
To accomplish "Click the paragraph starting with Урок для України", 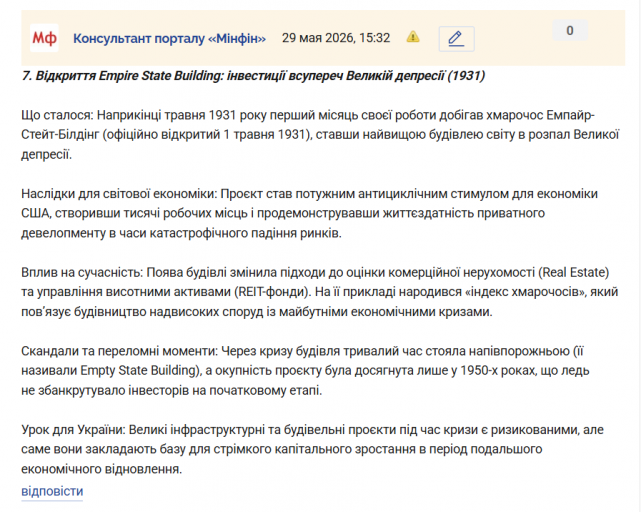I will (x=312, y=449).
